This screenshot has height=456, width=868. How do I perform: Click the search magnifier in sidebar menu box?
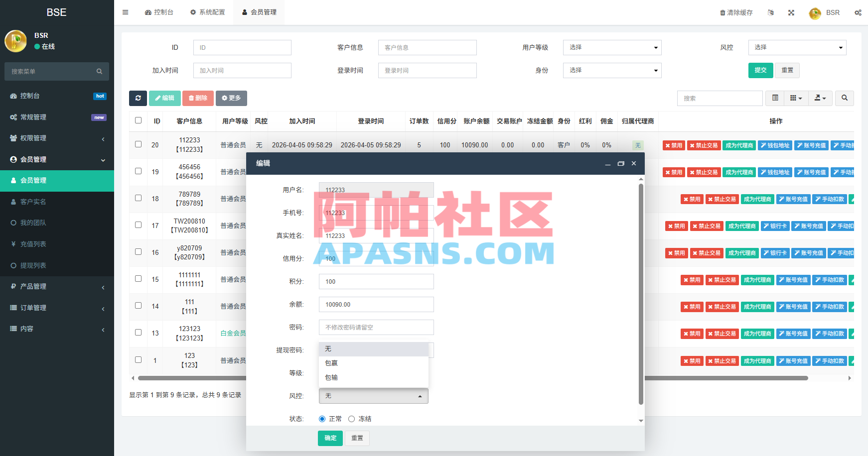(99, 72)
